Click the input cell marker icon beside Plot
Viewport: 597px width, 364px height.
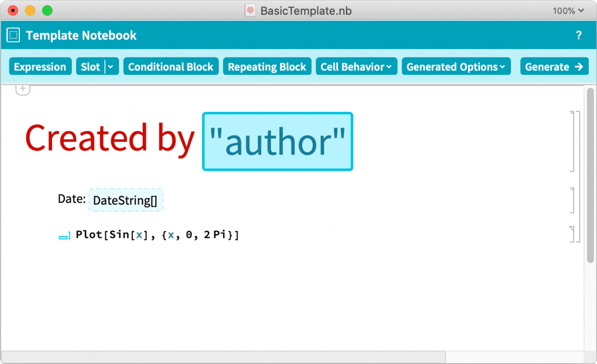coord(64,236)
